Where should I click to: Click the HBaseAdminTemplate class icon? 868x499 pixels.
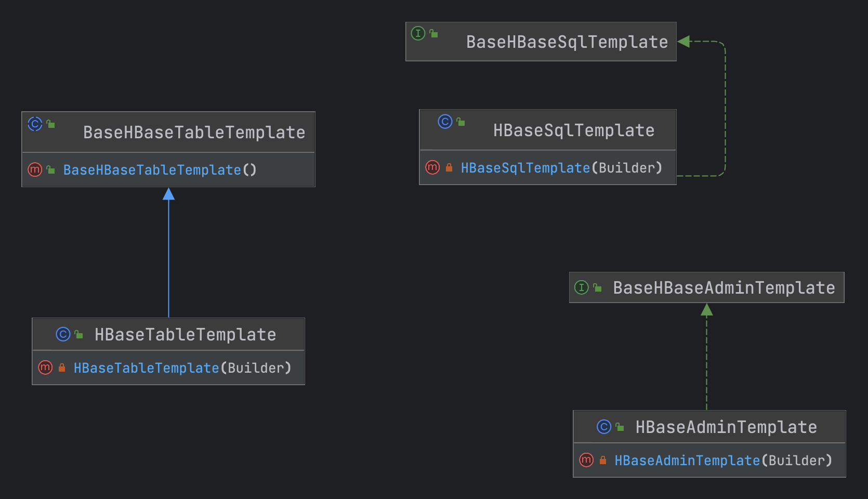coord(604,427)
